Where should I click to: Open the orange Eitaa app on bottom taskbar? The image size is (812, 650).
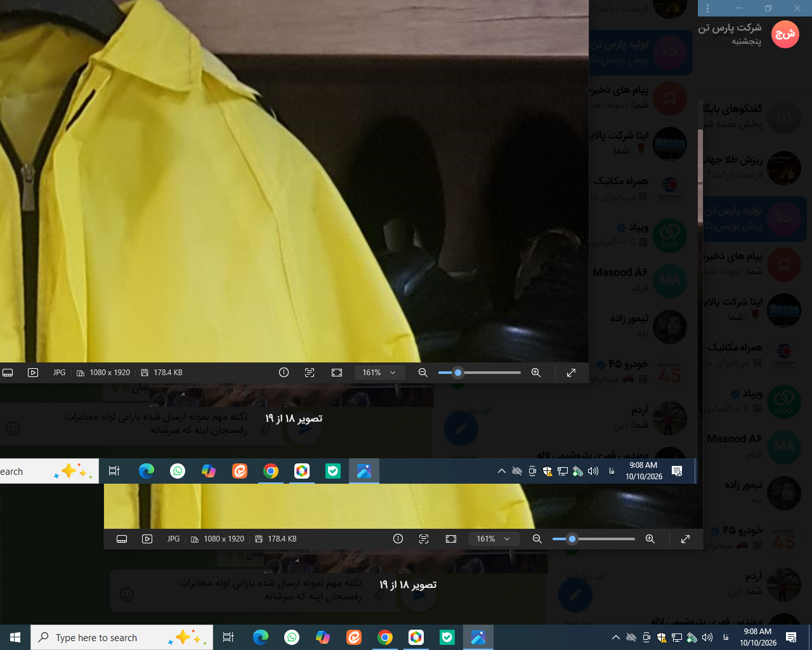pos(354,637)
